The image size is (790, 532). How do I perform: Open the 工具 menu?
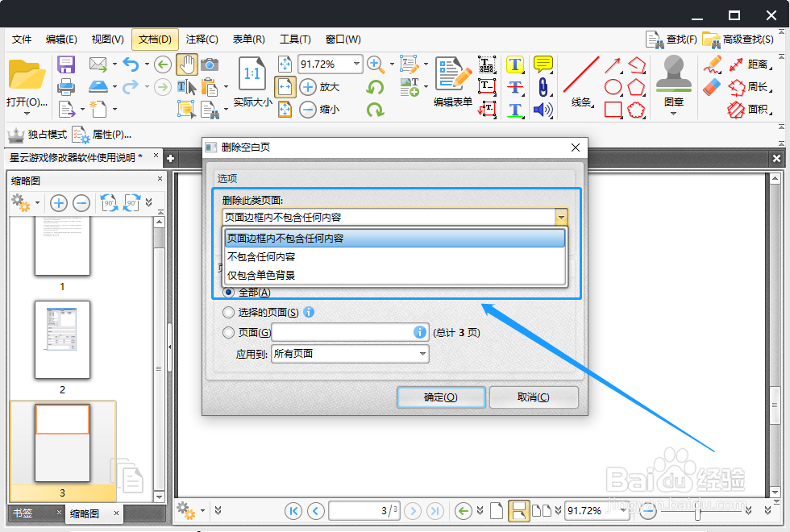click(295, 39)
